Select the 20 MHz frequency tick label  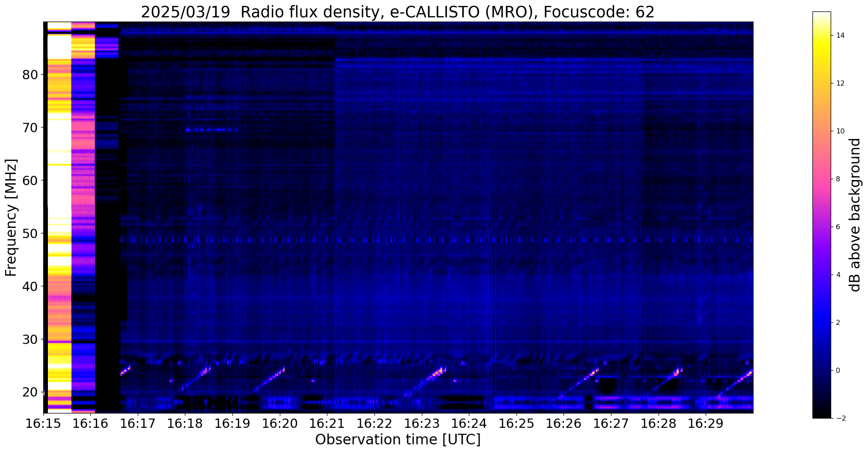pyautogui.click(x=31, y=392)
